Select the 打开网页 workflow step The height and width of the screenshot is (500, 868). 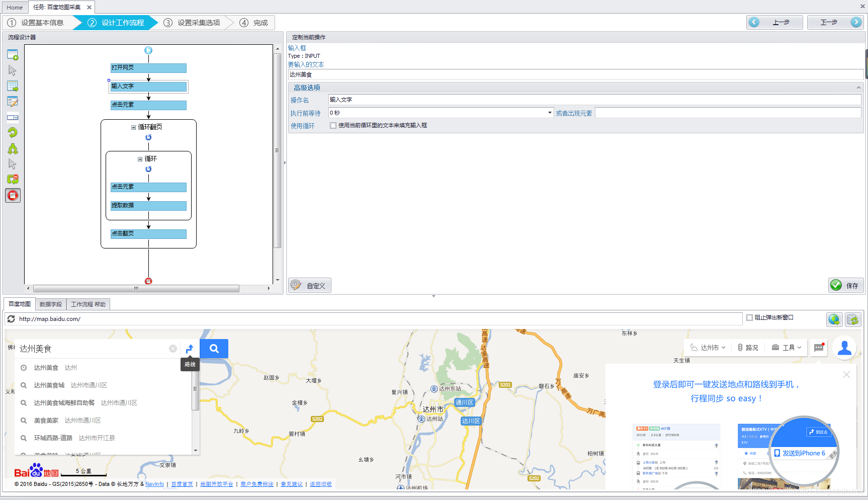[x=148, y=68]
